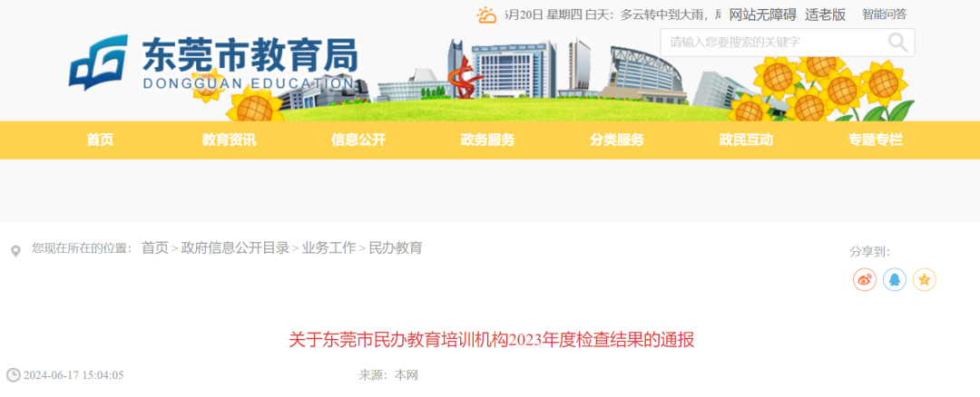Go to 政府信息公开目录 breadcrumb link
Image resolution: width=980 pixels, height=397 pixels.
pyautogui.click(x=235, y=247)
